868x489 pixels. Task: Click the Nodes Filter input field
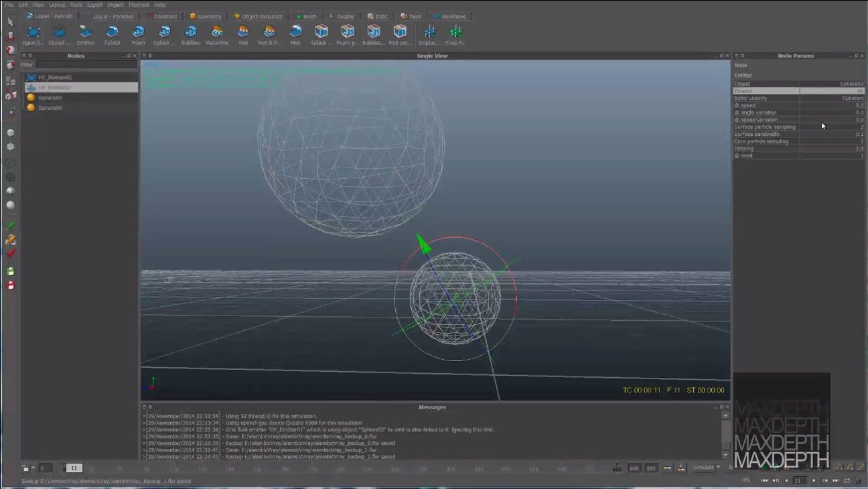[86, 65]
